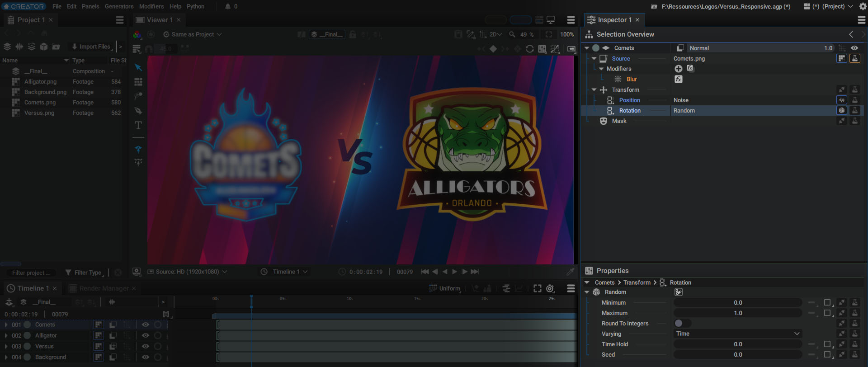Click the monitor output icon in viewer header
The image size is (868, 367).
pos(551,20)
